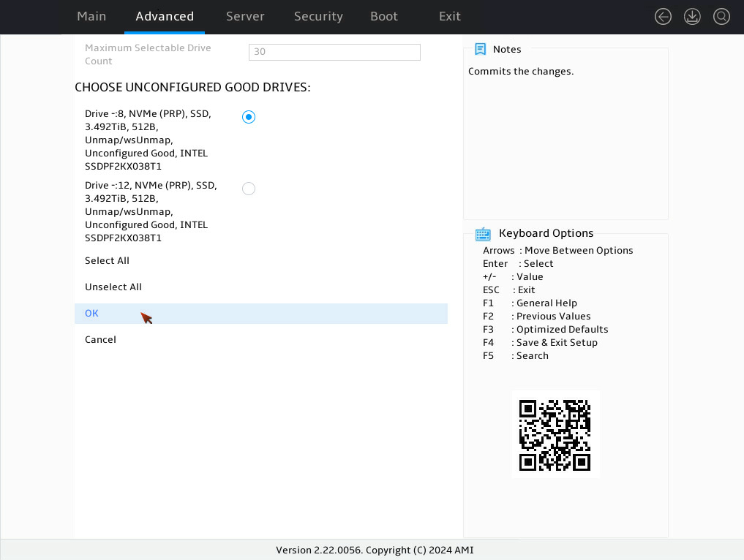This screenshot has height=560, width=744.
Task: Click the 'ESC : Exit' line
Action: (x=508, y=290)
